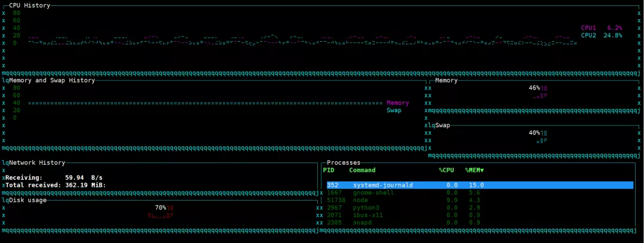Screen dimensions: 644x243
Task: Click the 46% memory usage value
Action: [534, 88]
